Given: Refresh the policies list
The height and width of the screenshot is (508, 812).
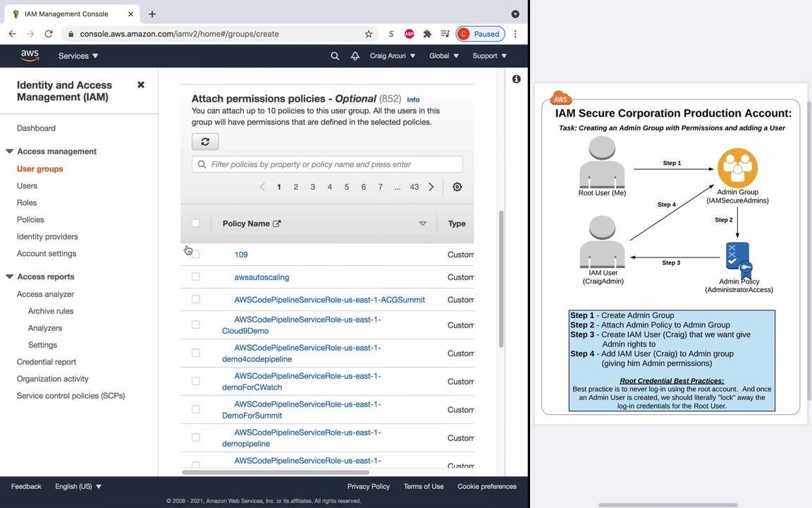Looking at the screenshot, I should 205,142.
